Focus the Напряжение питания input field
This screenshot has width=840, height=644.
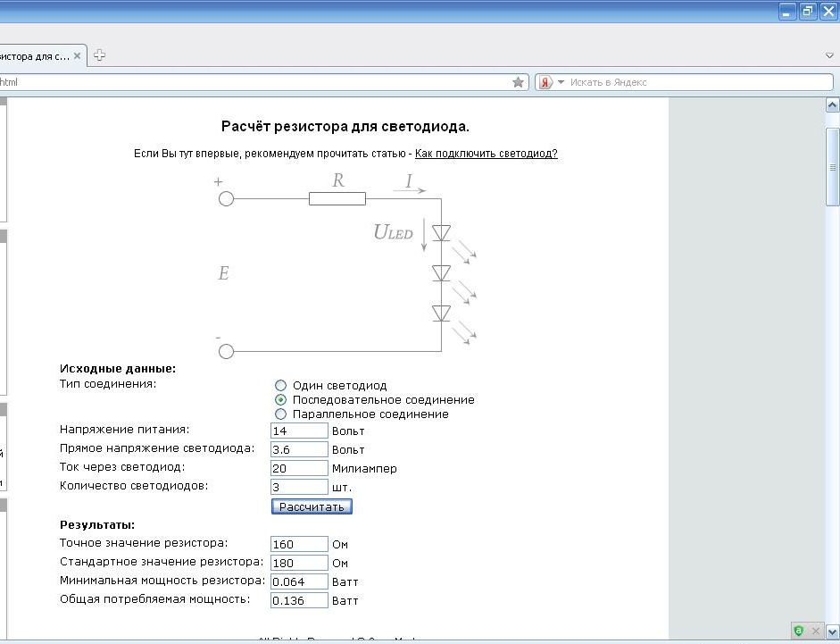tap(299, 431)
